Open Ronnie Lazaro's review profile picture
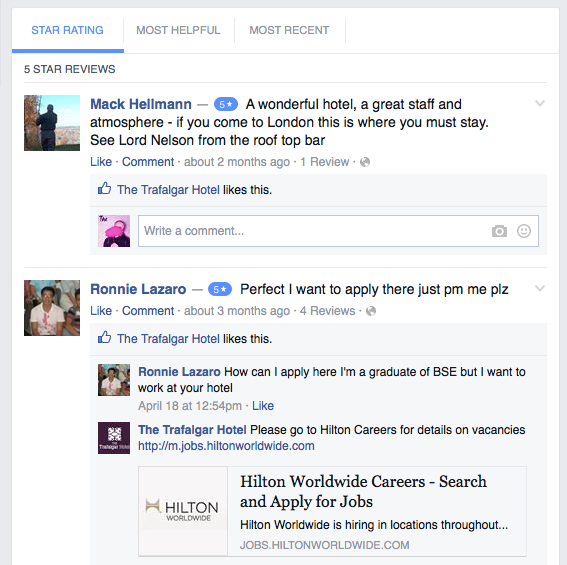Screen dimensions: 567x565 tap(52, 308)
